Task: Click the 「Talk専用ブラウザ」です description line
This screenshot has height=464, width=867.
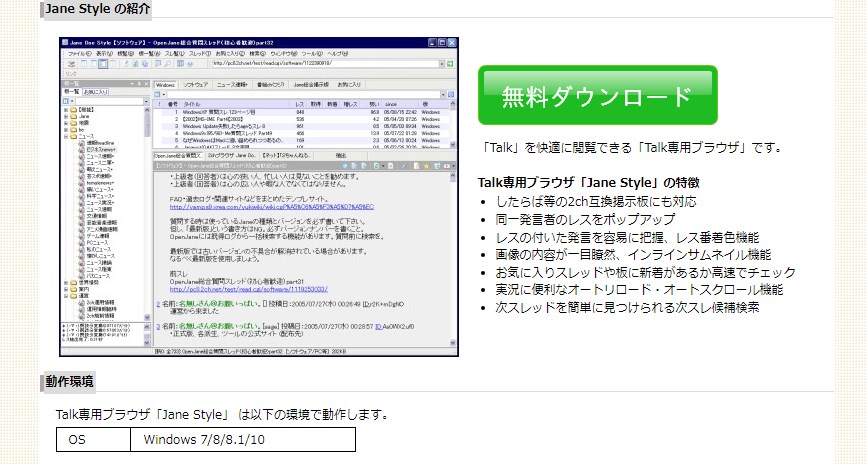Action: click(631, 148)
